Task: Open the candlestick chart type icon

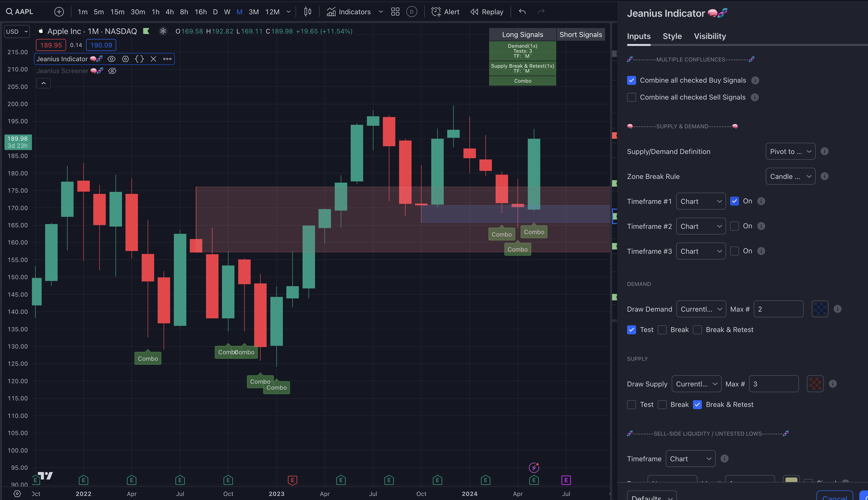Action: [308, 12]
